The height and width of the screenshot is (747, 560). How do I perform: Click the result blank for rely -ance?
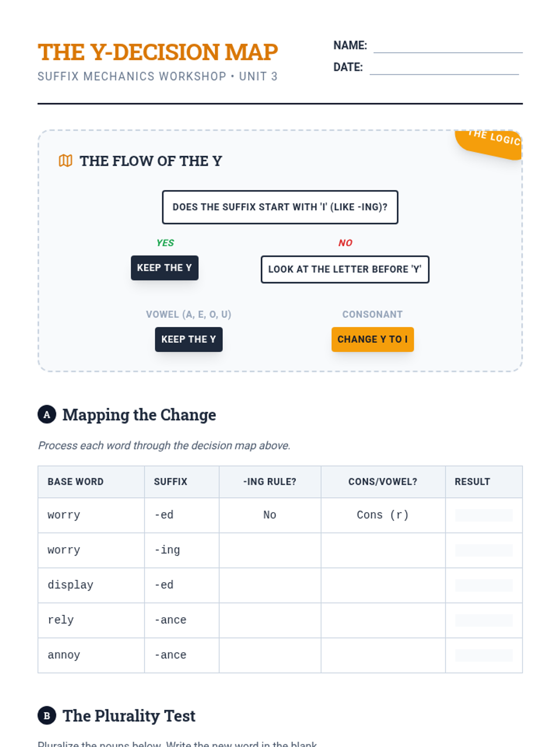coord(483,620)
